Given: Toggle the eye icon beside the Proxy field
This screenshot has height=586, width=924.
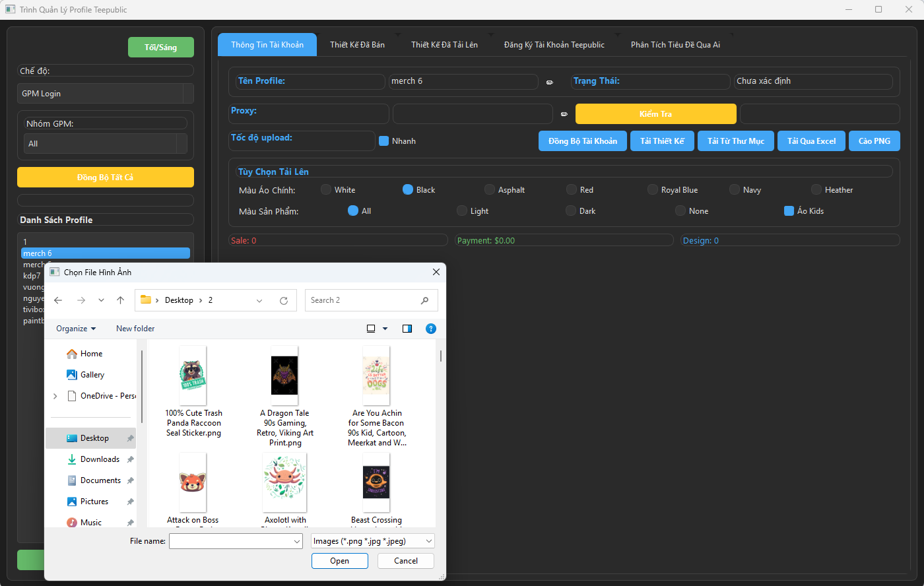Looking at the screenshot, I should pos(564,114).
